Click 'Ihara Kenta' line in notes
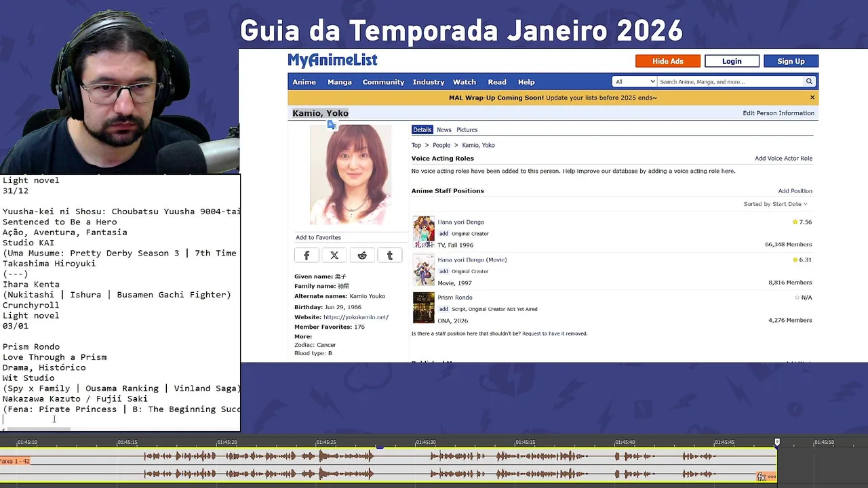 [x=31, y=284]
